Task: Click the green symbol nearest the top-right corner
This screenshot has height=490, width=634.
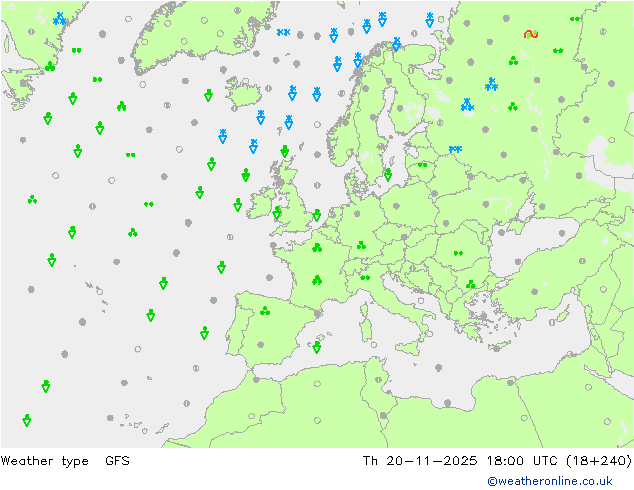Action: 575,19
